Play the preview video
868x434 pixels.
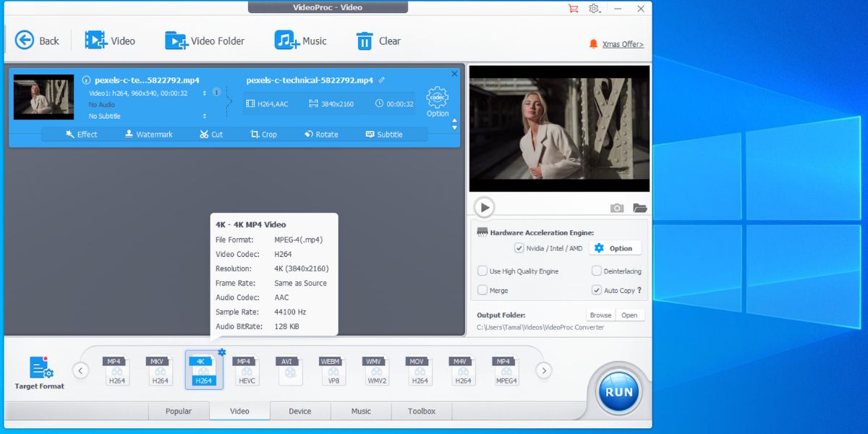pos(484,208)
